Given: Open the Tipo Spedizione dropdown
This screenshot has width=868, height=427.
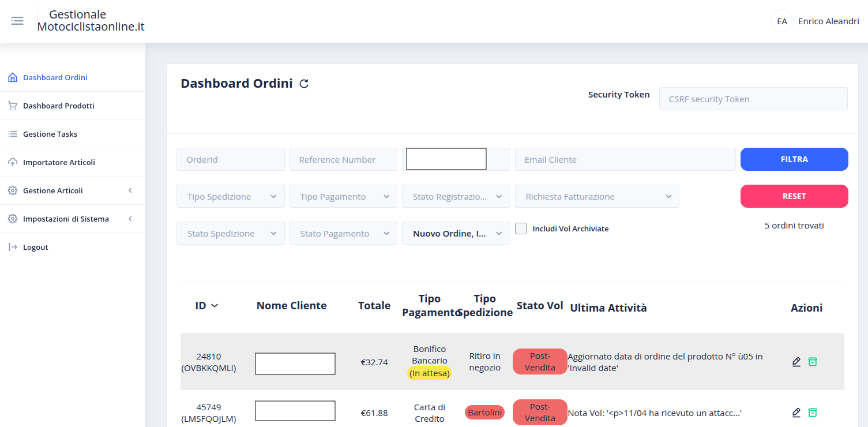Looking at the screenshot, I should 230,196.
